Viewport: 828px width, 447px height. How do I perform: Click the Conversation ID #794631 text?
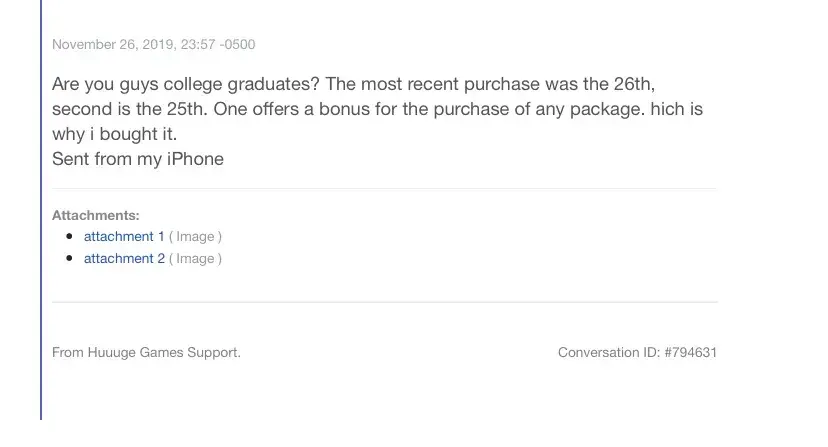tap(637, 353)
